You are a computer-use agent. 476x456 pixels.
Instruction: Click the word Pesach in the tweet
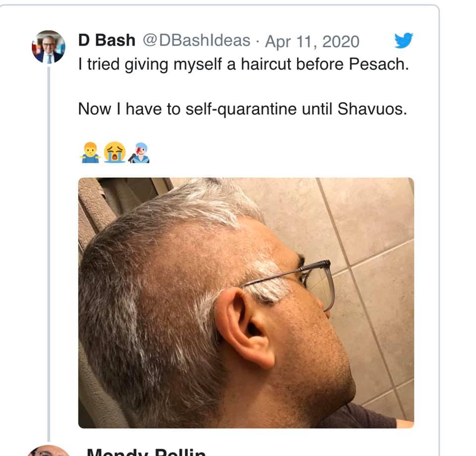[379, 64]
